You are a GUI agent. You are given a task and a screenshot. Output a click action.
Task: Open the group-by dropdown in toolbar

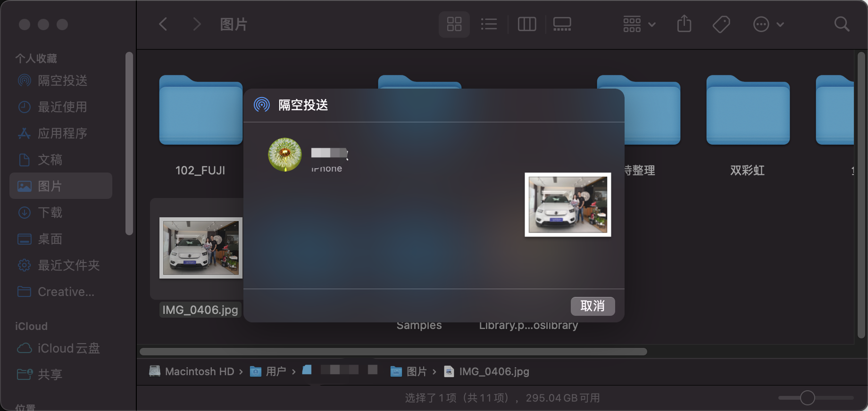point(639,24)
